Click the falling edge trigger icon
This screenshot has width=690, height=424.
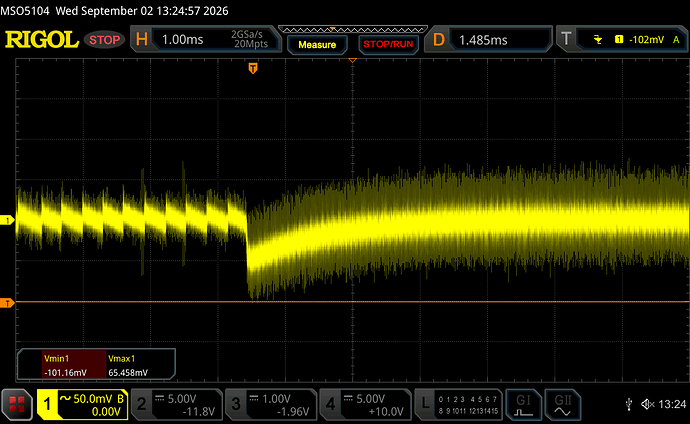pos(598,40)
